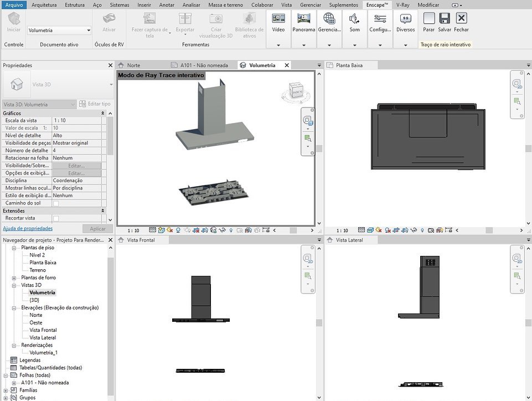The width and height of the screenshot is (532, 401).
Task: Open the Arquivo menu tab
Action: [x=14, y=5]
